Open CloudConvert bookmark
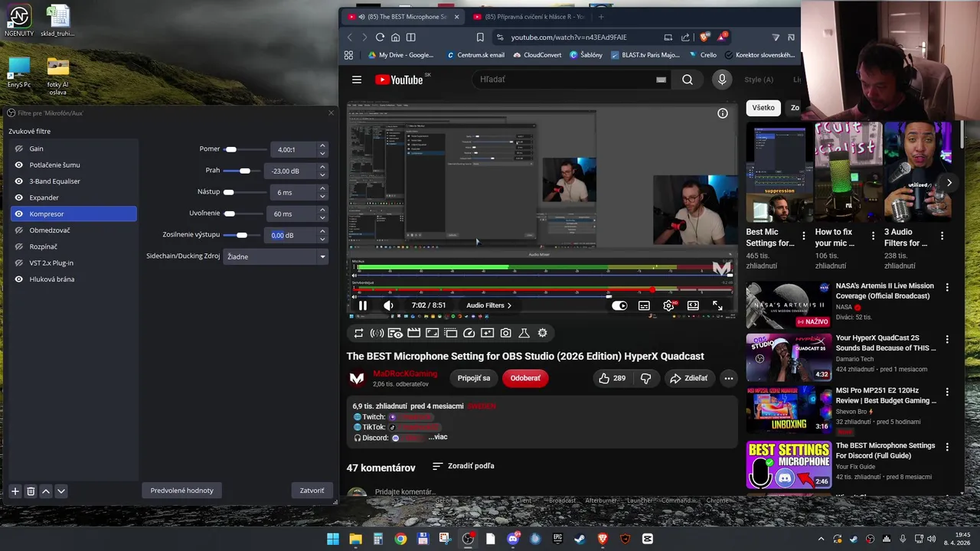The height and width of the screenshot is (551, 980). click(x=537, y=55)
